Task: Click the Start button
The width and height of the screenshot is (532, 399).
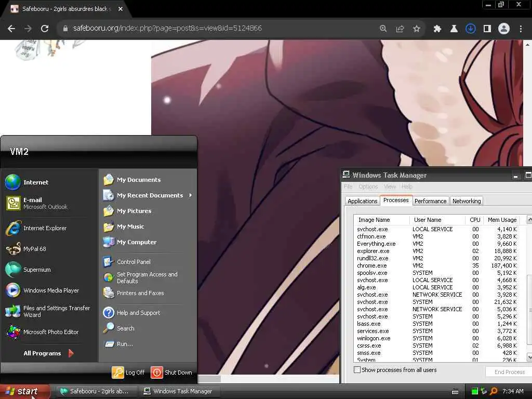Action: [25, 392]
